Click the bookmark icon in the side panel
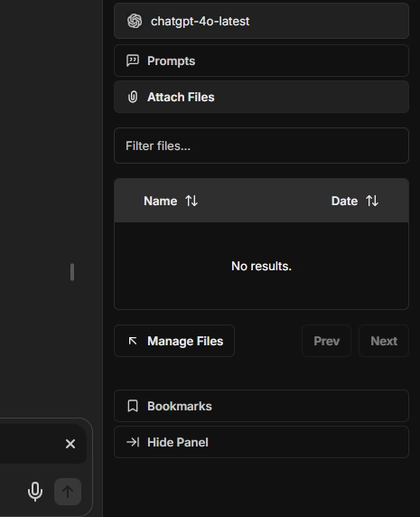Image resolution: width=420 pixels, height=517 pixels. [x=133, y=406]
